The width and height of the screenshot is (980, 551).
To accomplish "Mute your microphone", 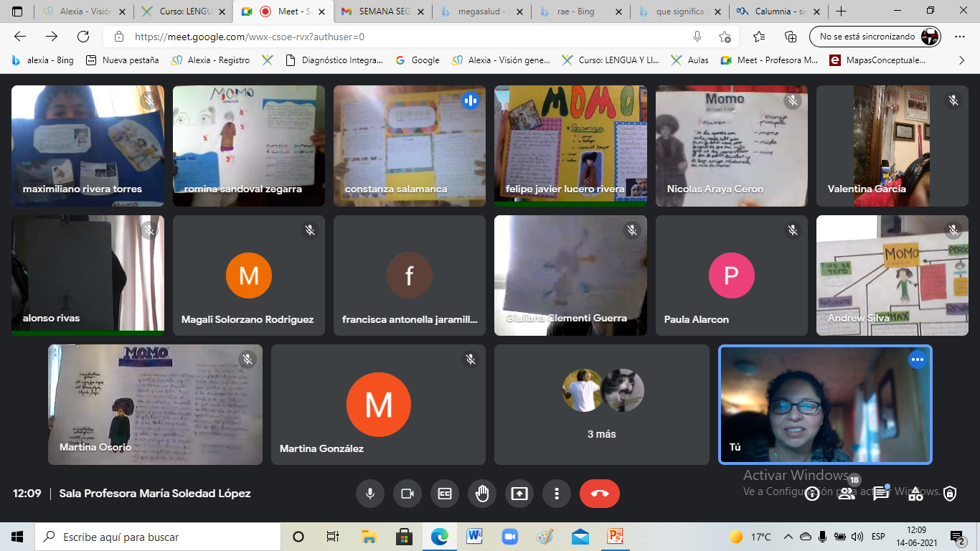I will point(370,494).
